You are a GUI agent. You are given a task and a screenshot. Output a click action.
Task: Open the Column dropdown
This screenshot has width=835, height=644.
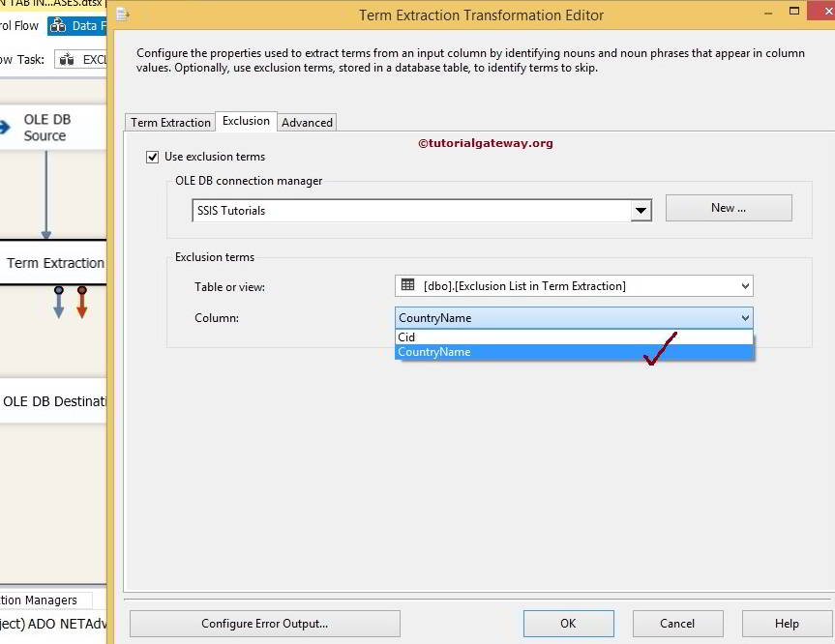[745, 317]
